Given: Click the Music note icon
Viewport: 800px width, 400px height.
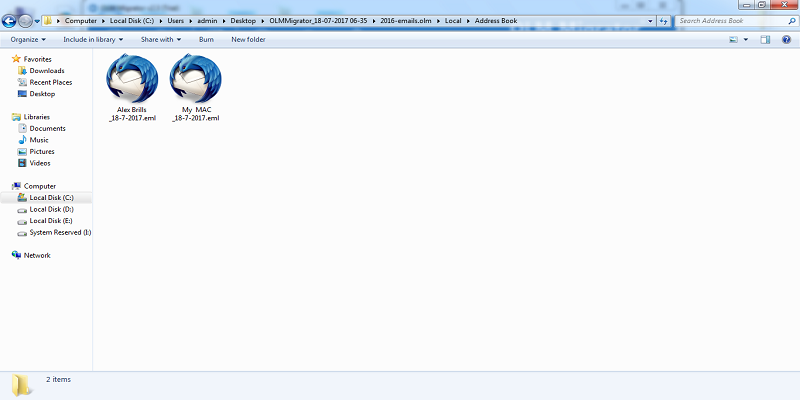Looking at the screenshot, I should coord(22,140).
